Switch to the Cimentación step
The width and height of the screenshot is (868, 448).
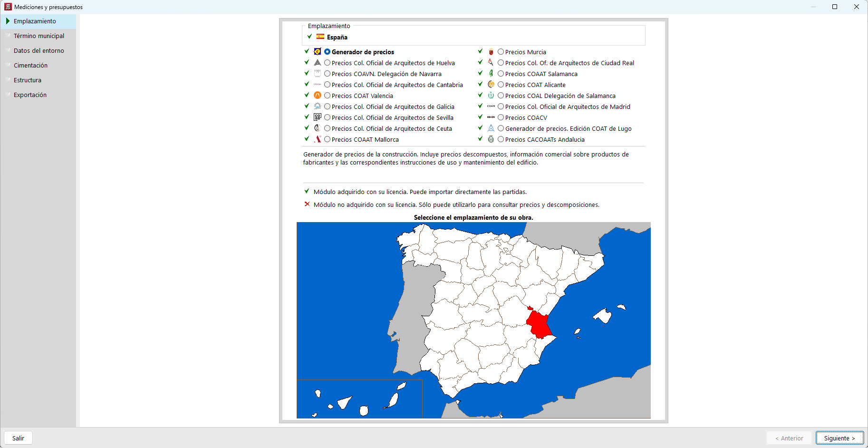[x=38, y=66]
